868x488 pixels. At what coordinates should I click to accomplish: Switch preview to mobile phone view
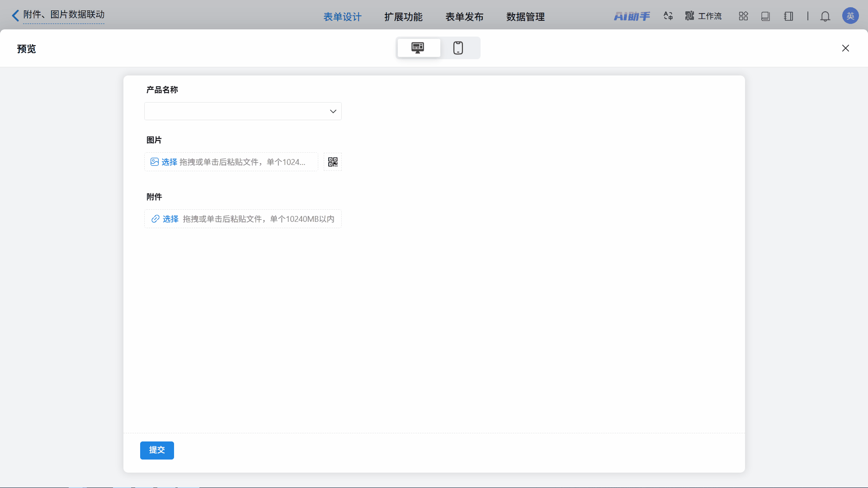[x=458, y=48]
